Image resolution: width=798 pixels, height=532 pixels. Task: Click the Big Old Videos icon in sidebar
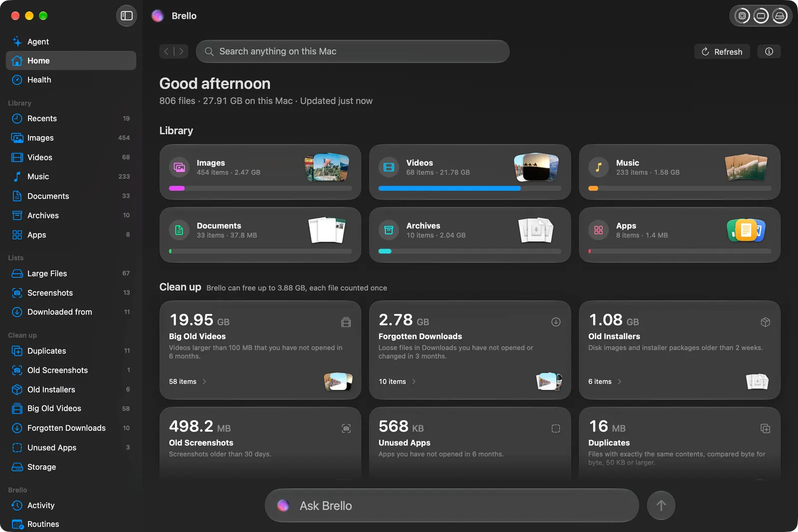[x=17, y=409]
